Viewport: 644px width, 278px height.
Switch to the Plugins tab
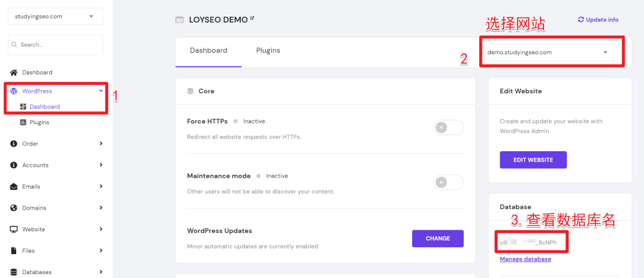(268, 50)
